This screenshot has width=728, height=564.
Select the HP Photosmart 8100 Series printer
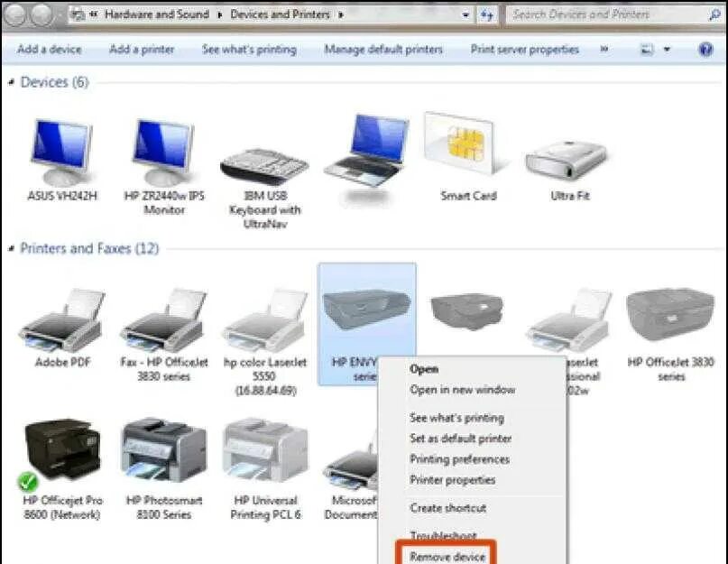pos(164,469)
